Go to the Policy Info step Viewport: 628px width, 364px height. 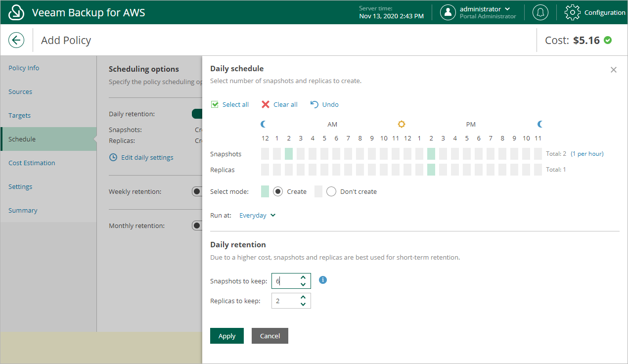pos(48,68)
